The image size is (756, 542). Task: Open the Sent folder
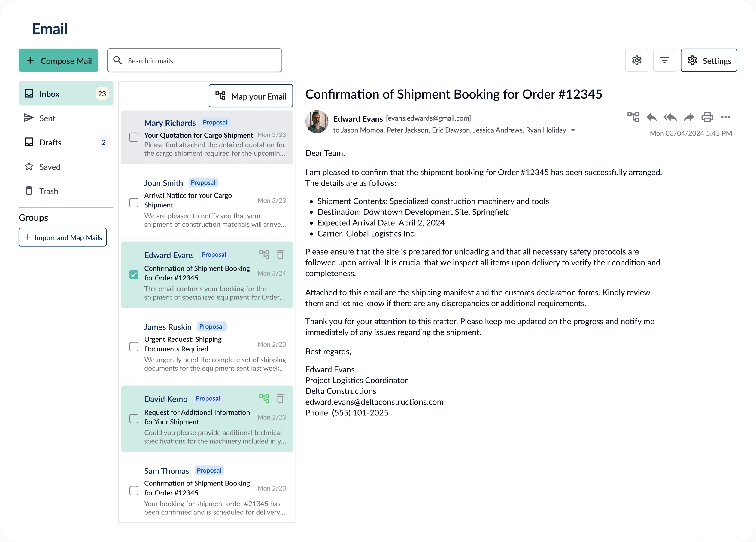tap(47, 118)
